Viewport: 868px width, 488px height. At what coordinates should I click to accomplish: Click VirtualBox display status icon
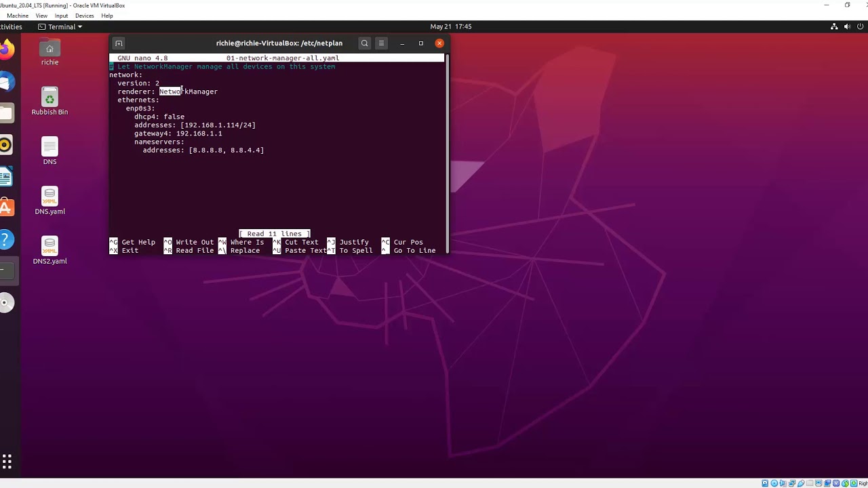(x=818, y=483)
